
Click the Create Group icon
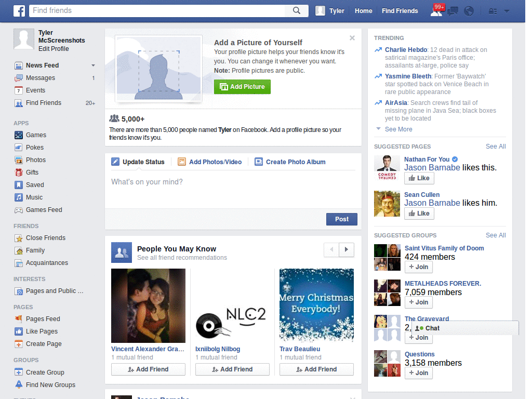click(x=19, y=372)
